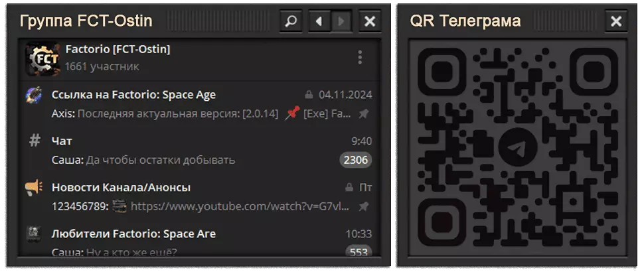Click the QR Телеграма window title

(x=465, y=21)
